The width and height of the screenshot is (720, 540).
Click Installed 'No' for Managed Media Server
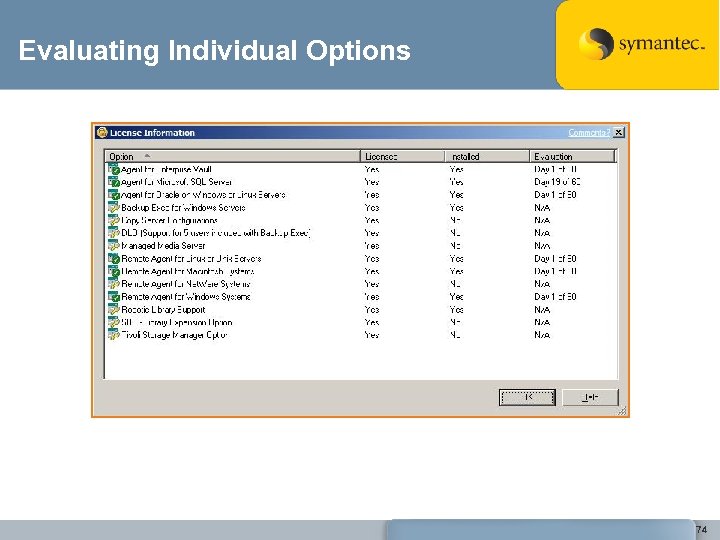pos(455,246)
